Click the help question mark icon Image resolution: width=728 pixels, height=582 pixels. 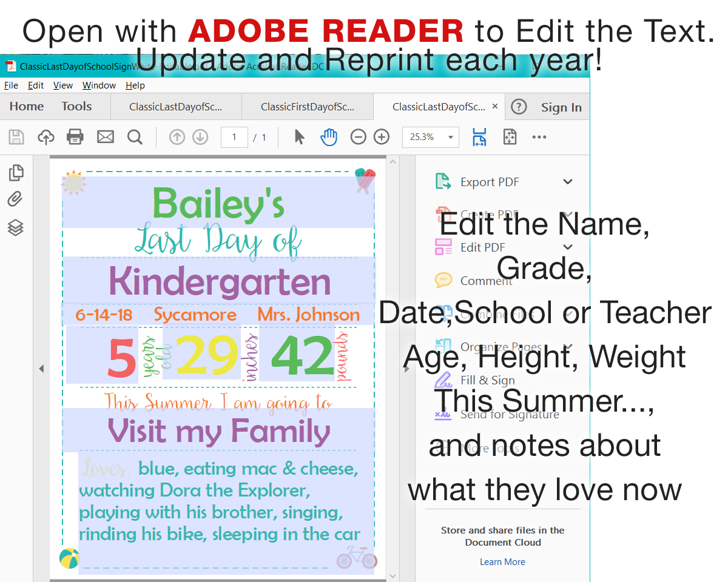pyautogui.click(x=519, y=107)
